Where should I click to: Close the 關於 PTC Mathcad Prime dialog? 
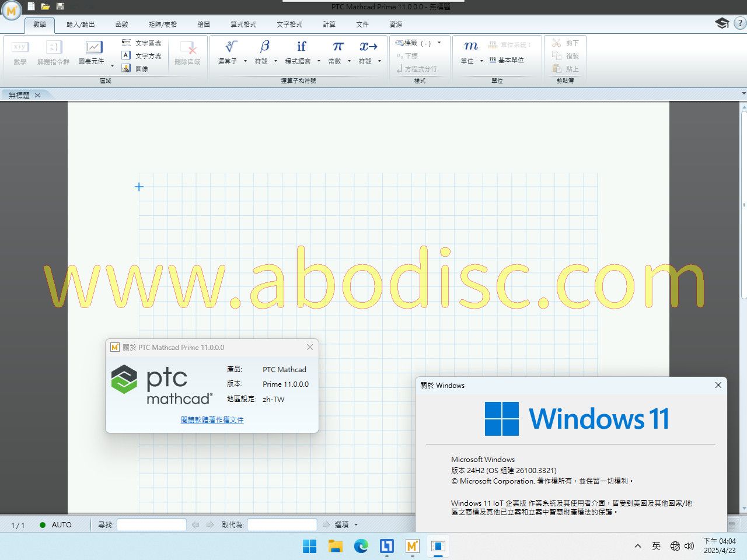[310, 347]
